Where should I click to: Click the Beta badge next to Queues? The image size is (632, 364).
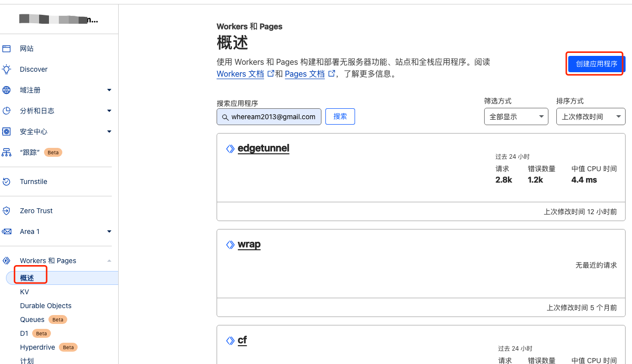[58, 319]
